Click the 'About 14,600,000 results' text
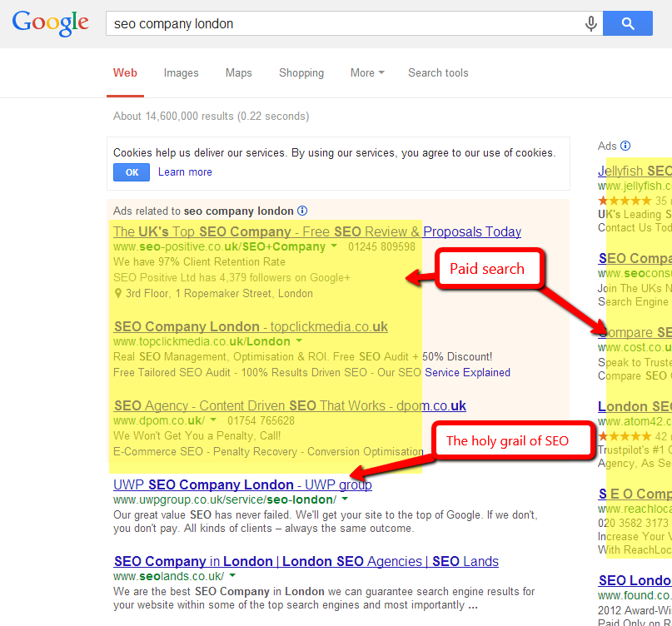This screenshot has height=626, width=672. pos(211,116)
